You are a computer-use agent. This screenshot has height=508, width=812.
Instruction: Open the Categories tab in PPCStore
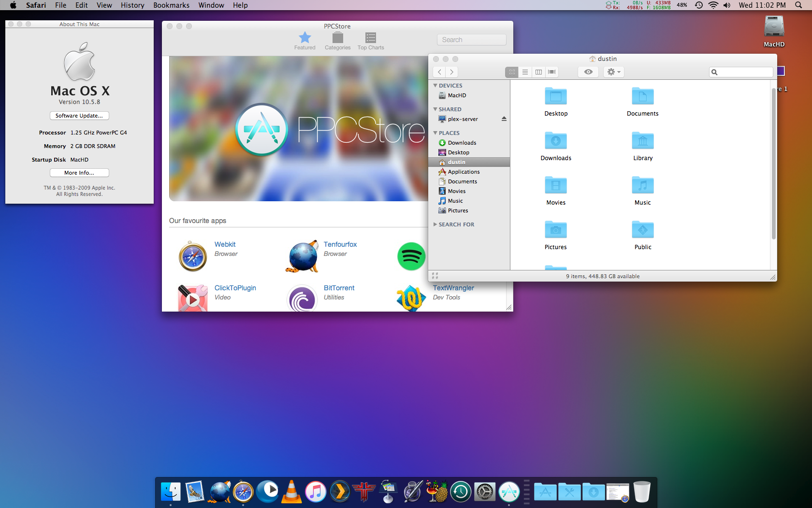click(x=338, y=41)
